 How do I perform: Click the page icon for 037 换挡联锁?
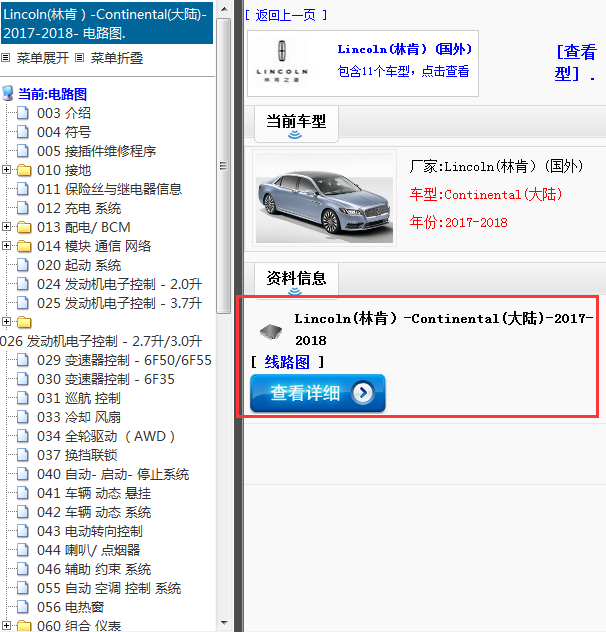tap(23, 455)
